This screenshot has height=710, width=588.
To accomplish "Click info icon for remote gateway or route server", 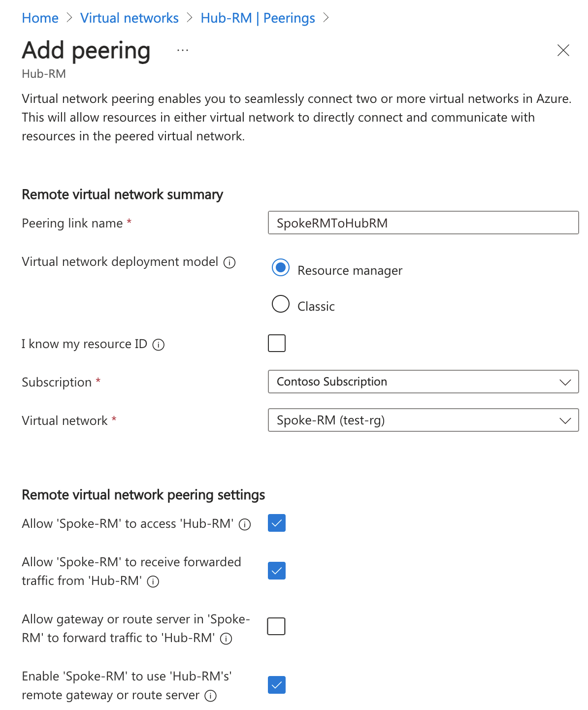I will [x=211, y=696].
